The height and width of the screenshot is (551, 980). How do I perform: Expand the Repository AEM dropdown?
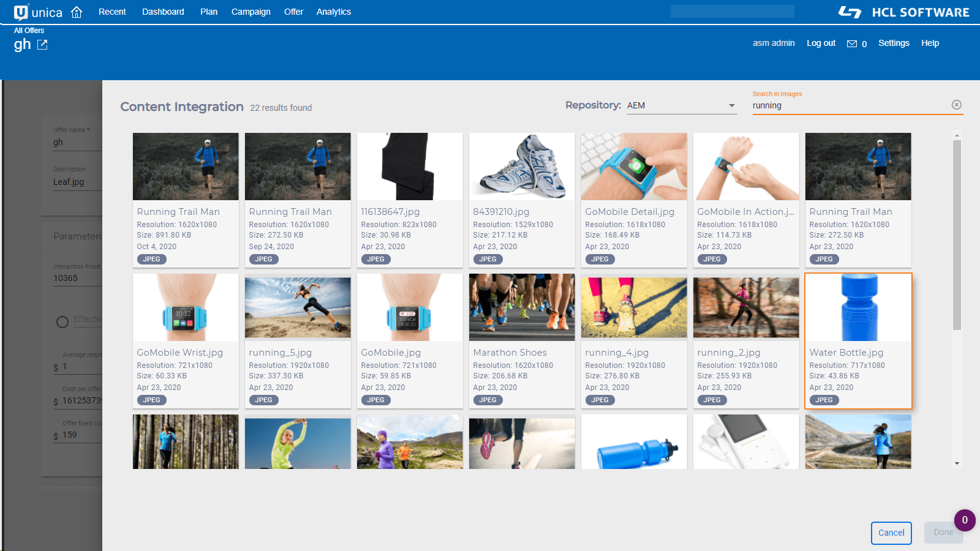(731, 106)
